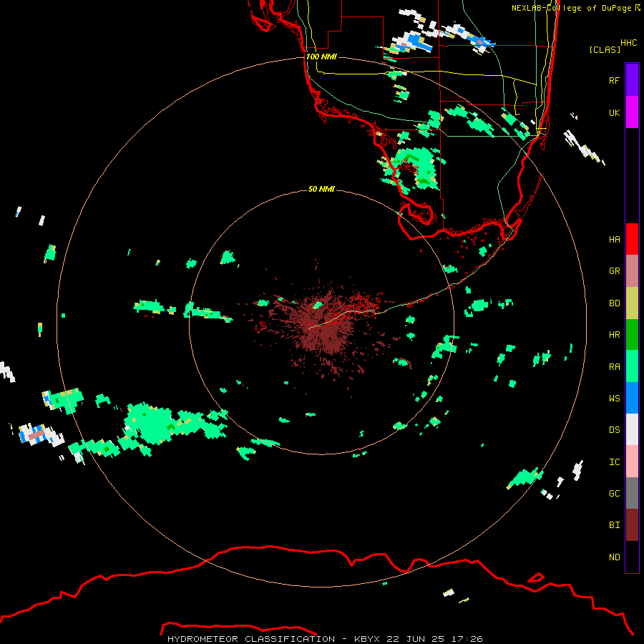This screenshot has width=644, height=644.
Task: Click the BD legend label
Action: (x=615, y=303)
